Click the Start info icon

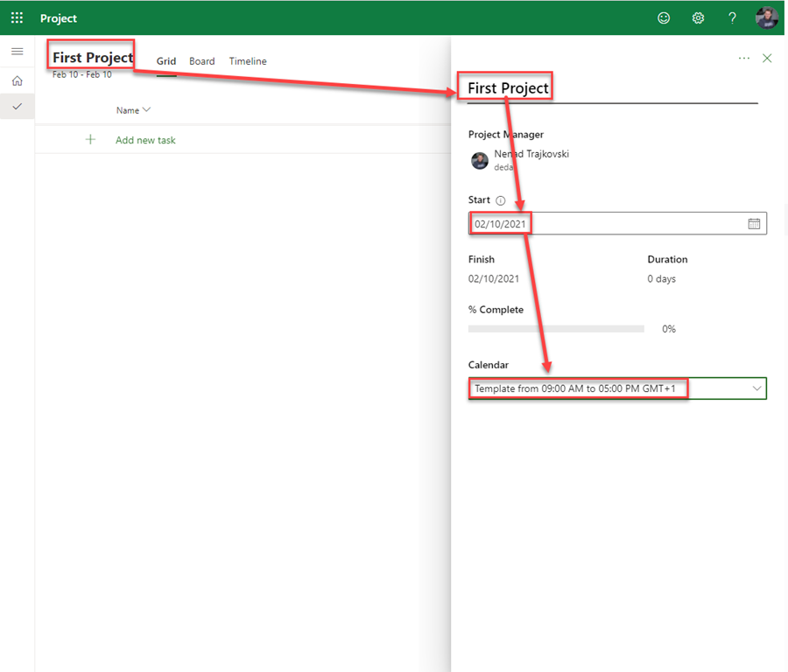(501, 200)
